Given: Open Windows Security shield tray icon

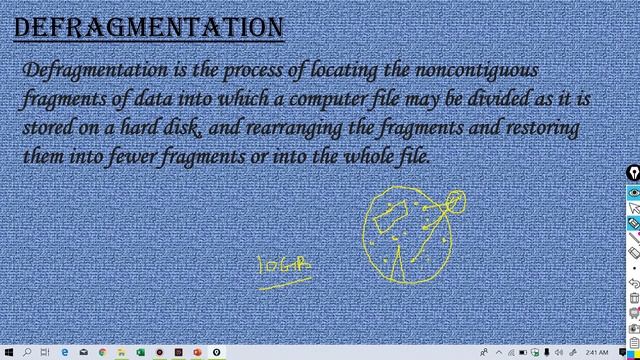Looking at the screenshot, I should 535,352.
